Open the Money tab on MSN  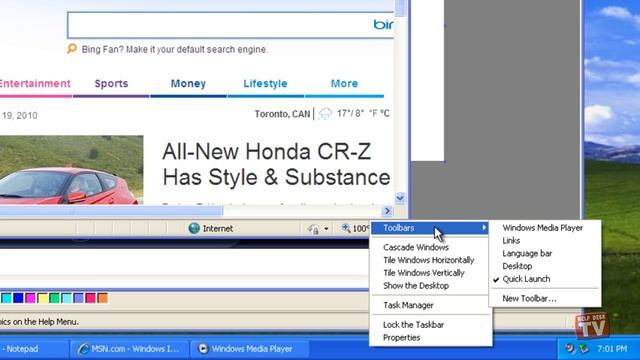188,84
